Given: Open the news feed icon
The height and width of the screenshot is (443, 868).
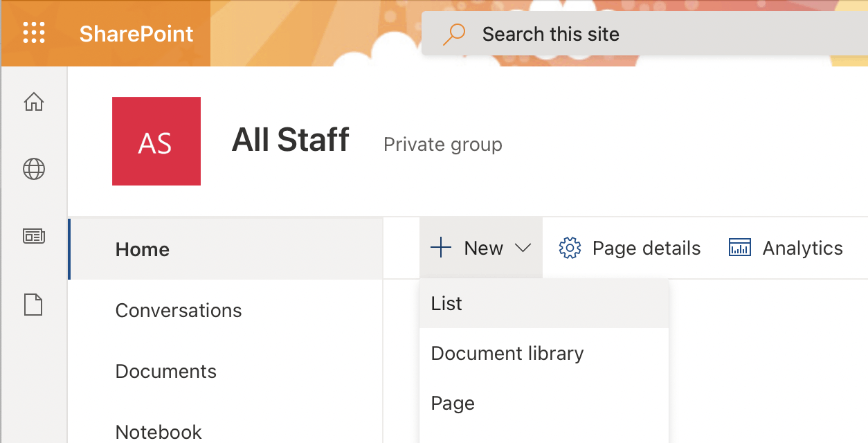Looking at the screenshot, I should [34, 237].
